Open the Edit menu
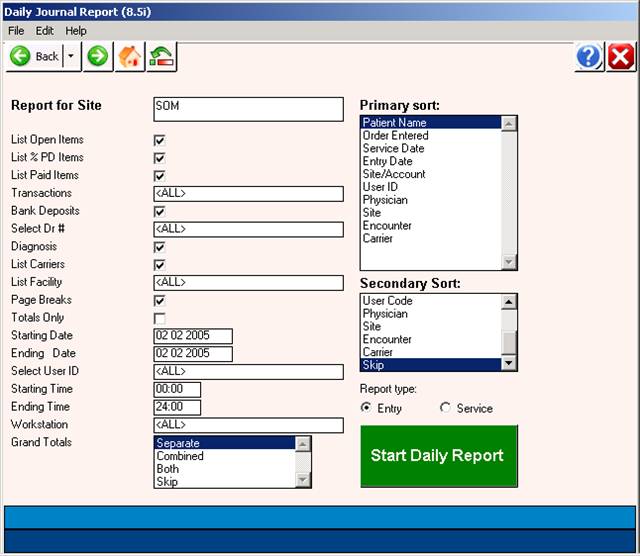Viewport: 640px width, 556px height. coord(45,31)
